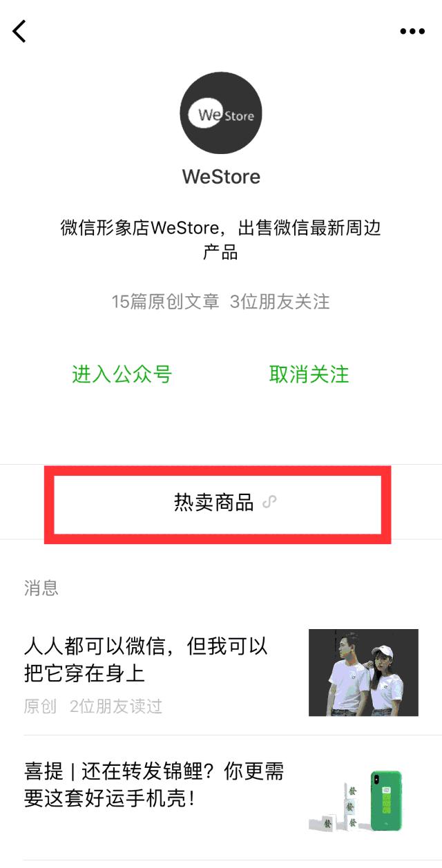Tap the WeStore account name

click(221, 177)
